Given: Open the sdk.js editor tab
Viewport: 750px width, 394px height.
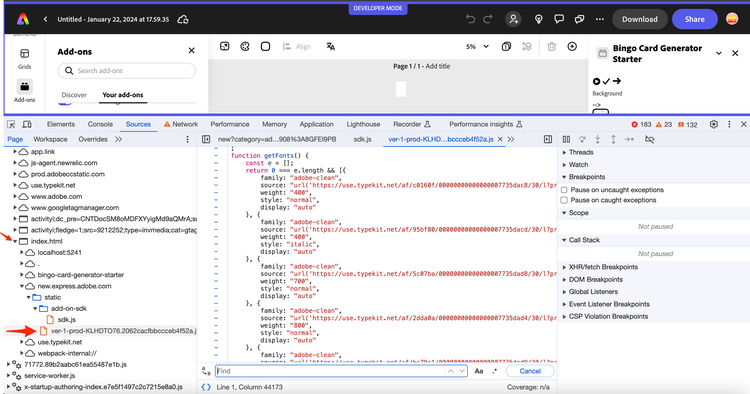Looking at the screenshot, I should (x=363, y=139).
